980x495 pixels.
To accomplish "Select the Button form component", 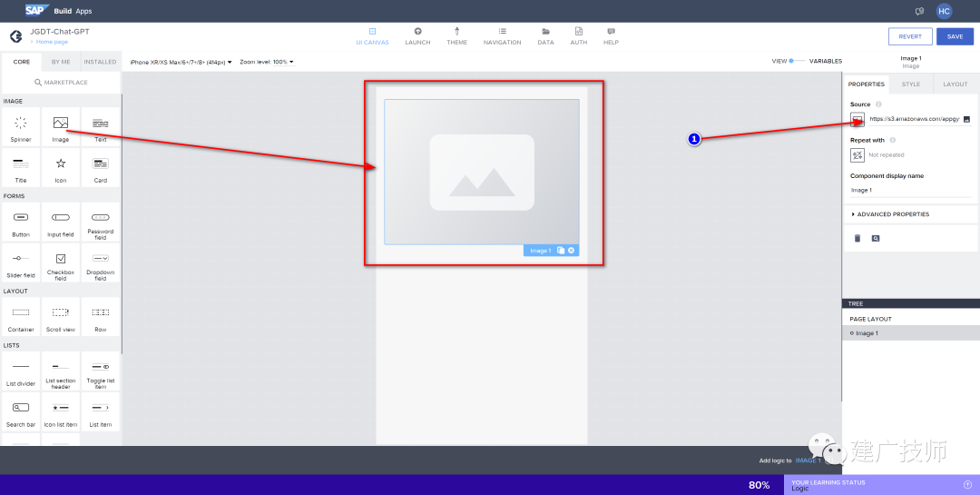I will pos(21,223).
